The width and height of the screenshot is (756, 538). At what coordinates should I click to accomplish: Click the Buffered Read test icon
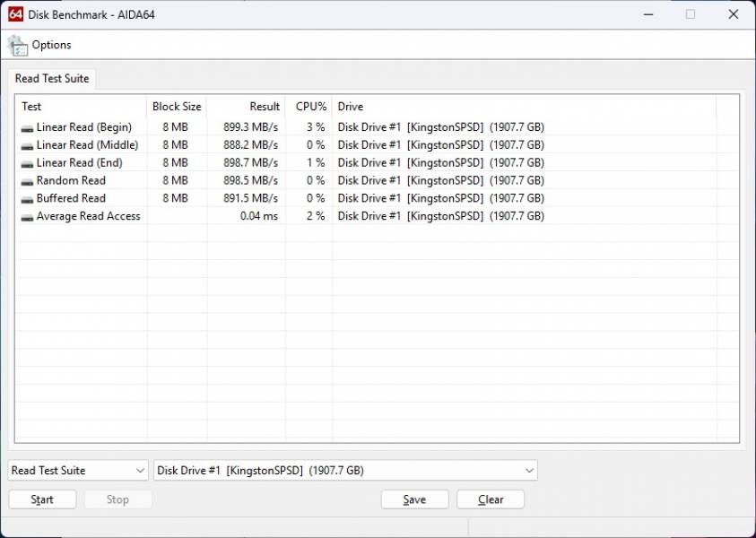[27, 198]
